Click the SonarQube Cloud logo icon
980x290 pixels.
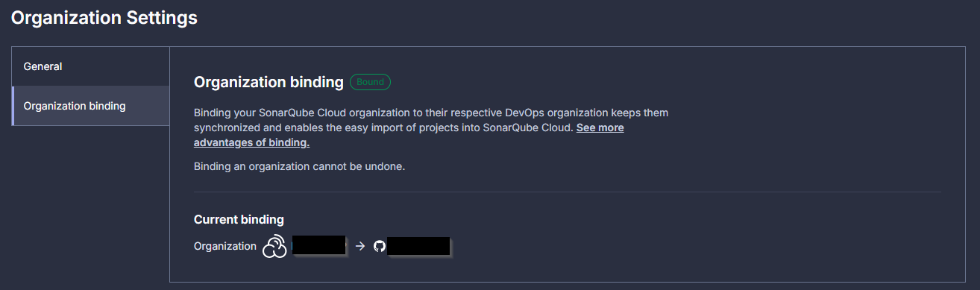click(274, 246)
